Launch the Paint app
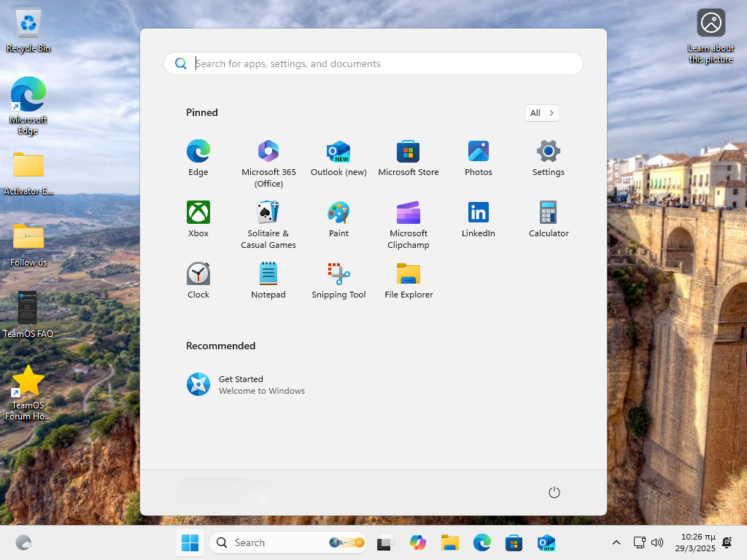Image resolution: width=747 pixels, height=560 pixels. (338, 219)
